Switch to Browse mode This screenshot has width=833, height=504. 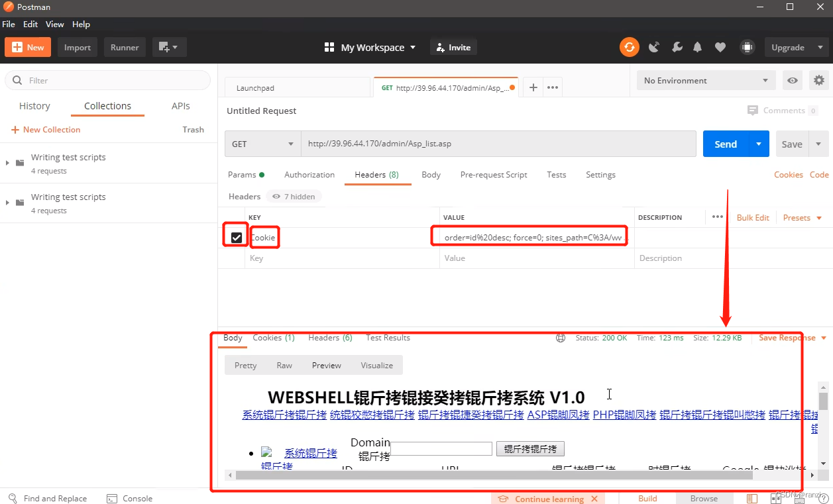704,499
